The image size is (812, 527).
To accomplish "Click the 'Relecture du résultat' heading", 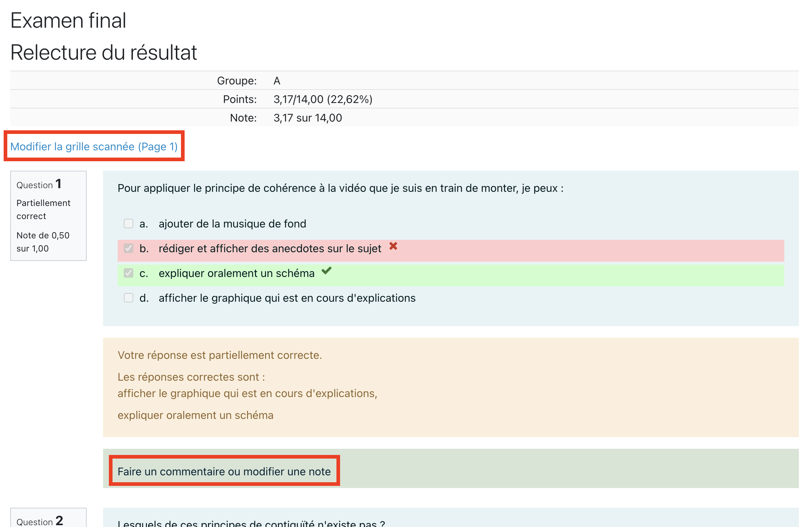I will click(103, 52).
